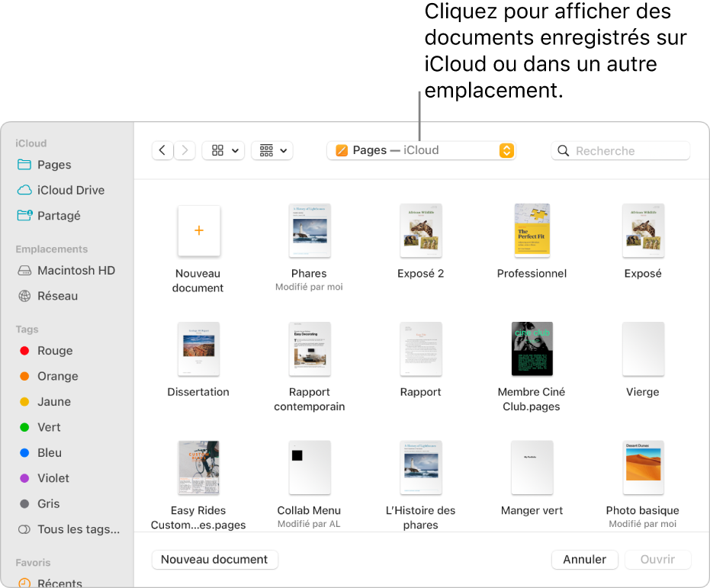Click the Photo basique file name label
Viewport: 710px width, 588px height.
click(643, 511)
